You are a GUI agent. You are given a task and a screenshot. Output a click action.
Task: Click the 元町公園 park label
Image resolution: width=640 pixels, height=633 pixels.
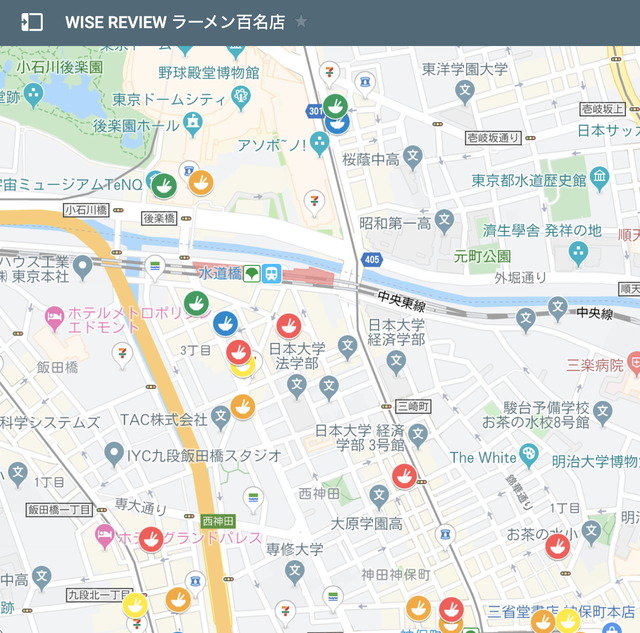(x=482, y=256)
